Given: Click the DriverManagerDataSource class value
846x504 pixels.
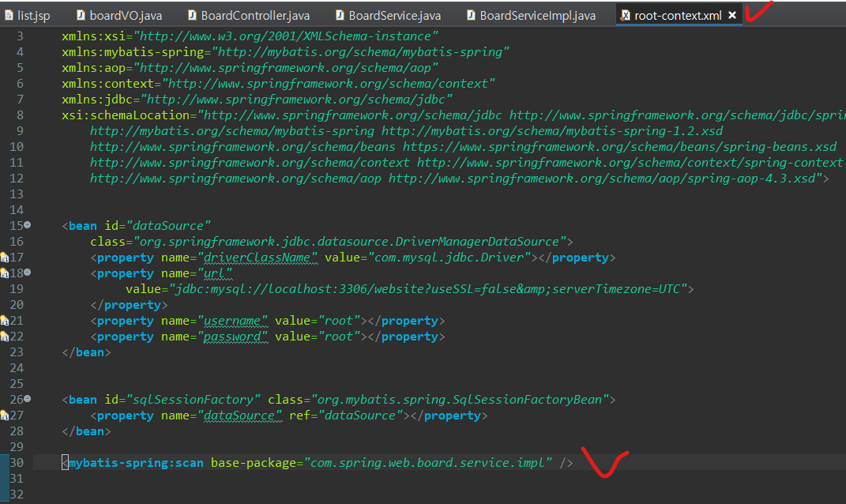Looking at the screenshot, I should 350,241.
